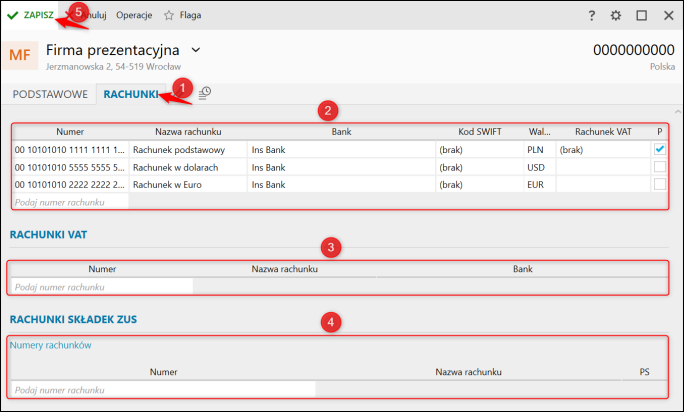Check primary checkbox for Rachunek w dolarach
684x412 pixels.
tap(659, 167)
